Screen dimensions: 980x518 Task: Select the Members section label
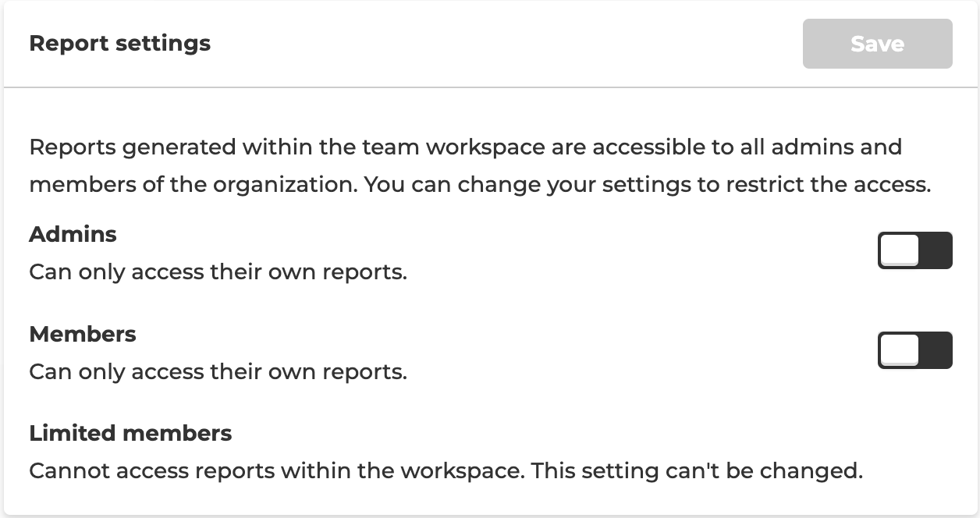[x=83, y=334]
